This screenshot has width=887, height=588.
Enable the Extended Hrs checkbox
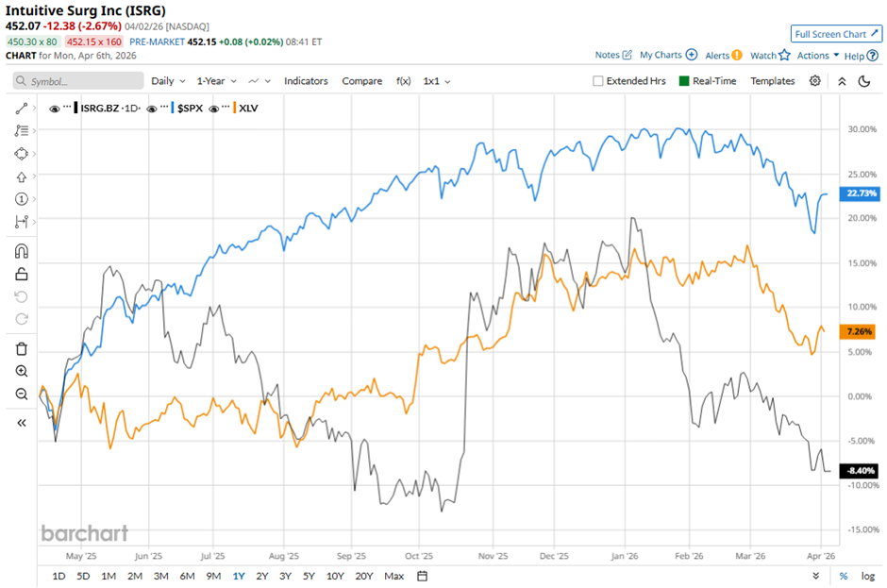tap(598, 81)
